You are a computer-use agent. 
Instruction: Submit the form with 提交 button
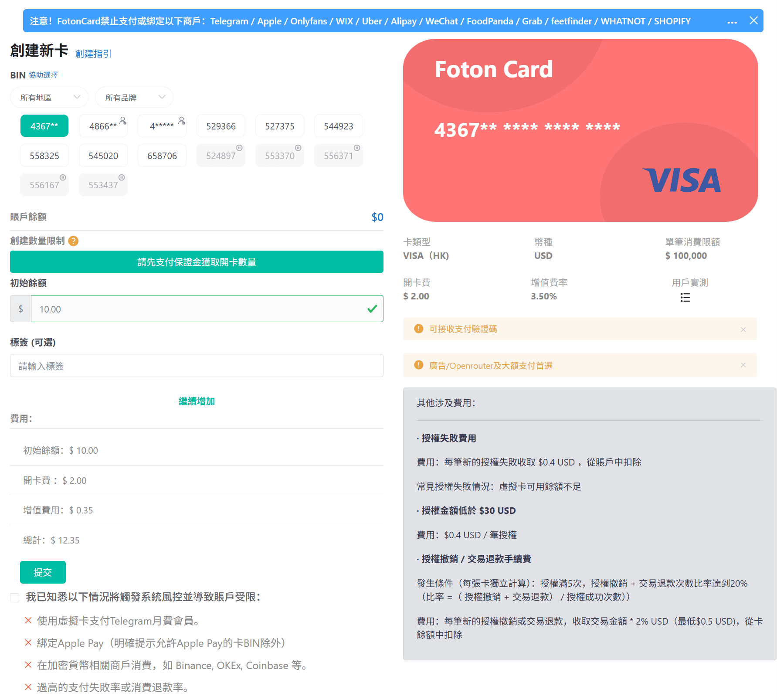(43, 572)
